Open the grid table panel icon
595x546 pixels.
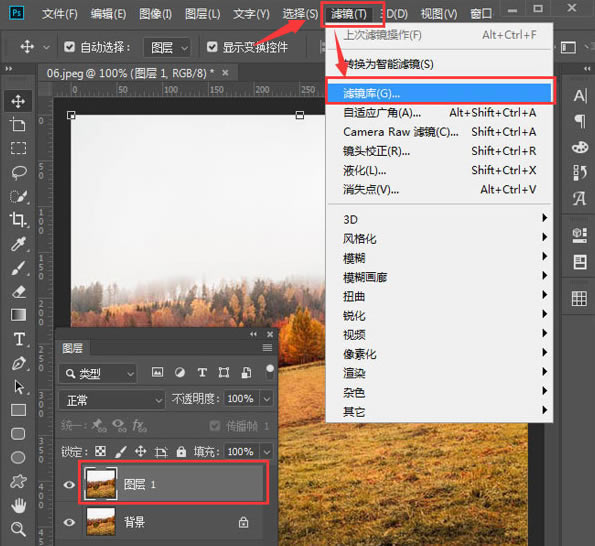point(579,299)
